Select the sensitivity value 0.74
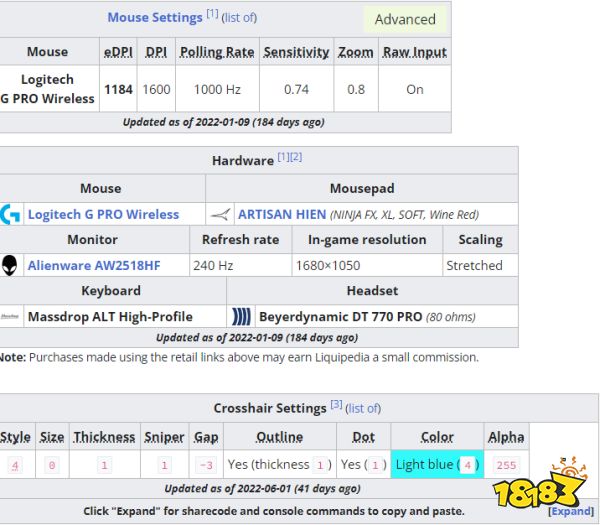The image size is (600, 525). tap(296, 89)
